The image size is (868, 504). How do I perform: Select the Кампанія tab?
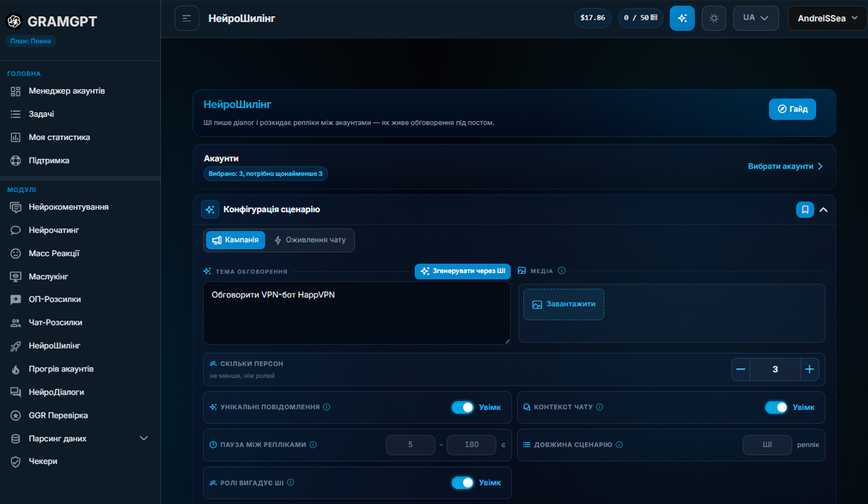[x=235, y=240]
